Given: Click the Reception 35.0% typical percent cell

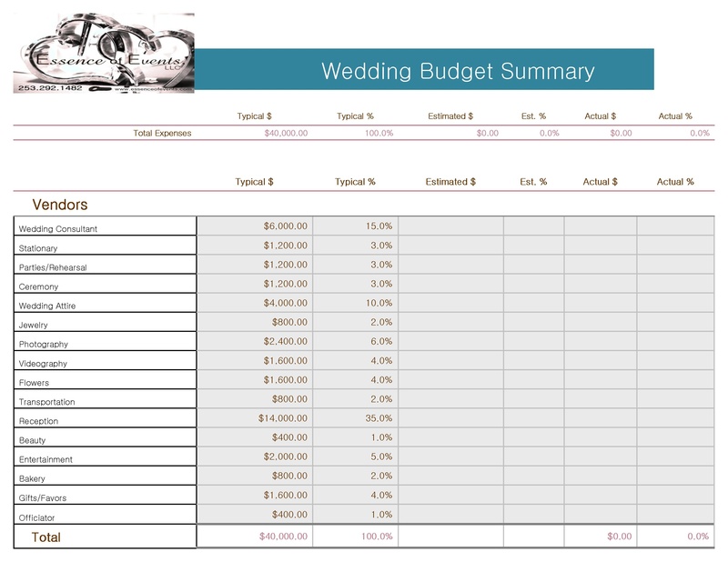Looking at the screenshot, I should (x=355, y=418).
